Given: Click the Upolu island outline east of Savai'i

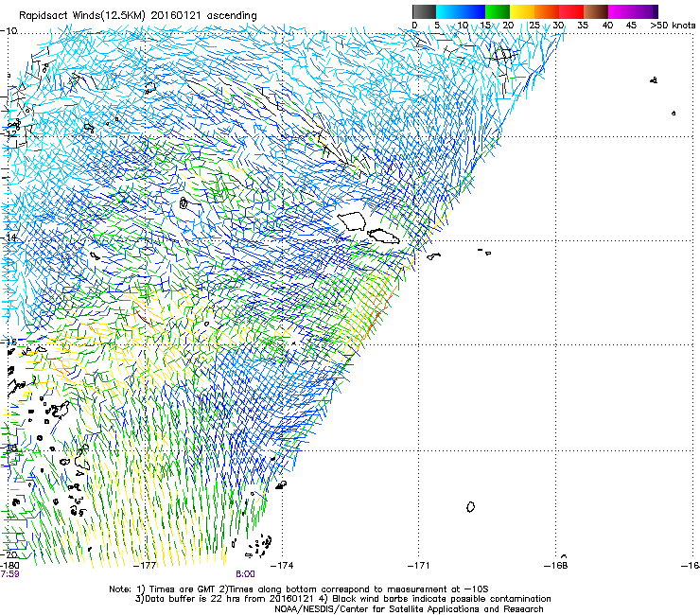Looking at the screenshot, I should point(384,236).
